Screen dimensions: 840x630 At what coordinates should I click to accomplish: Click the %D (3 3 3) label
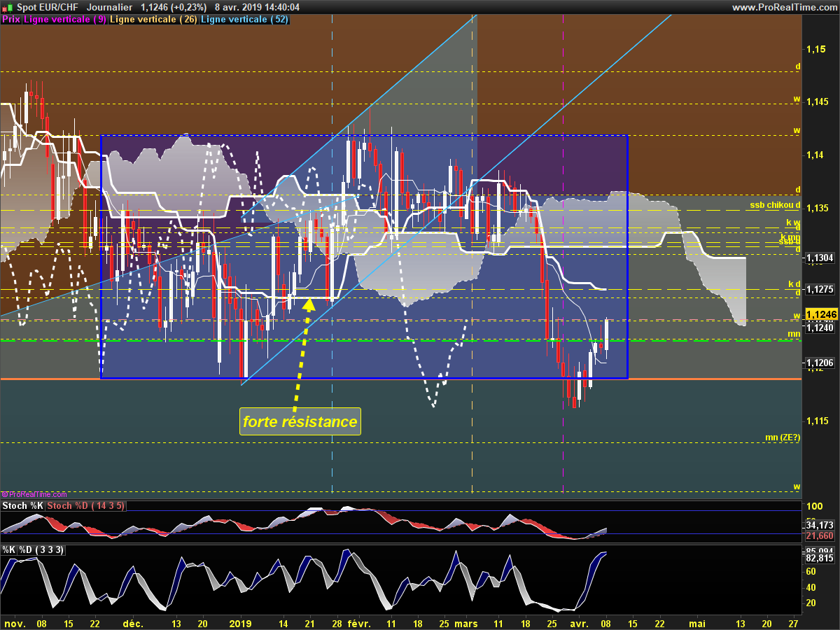41,550
